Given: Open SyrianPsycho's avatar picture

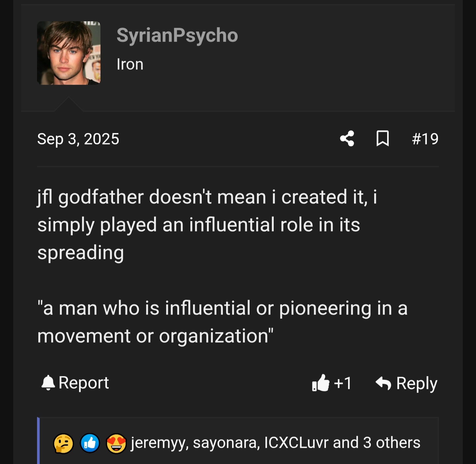Looking at the screenshot, I should point(69,53).
